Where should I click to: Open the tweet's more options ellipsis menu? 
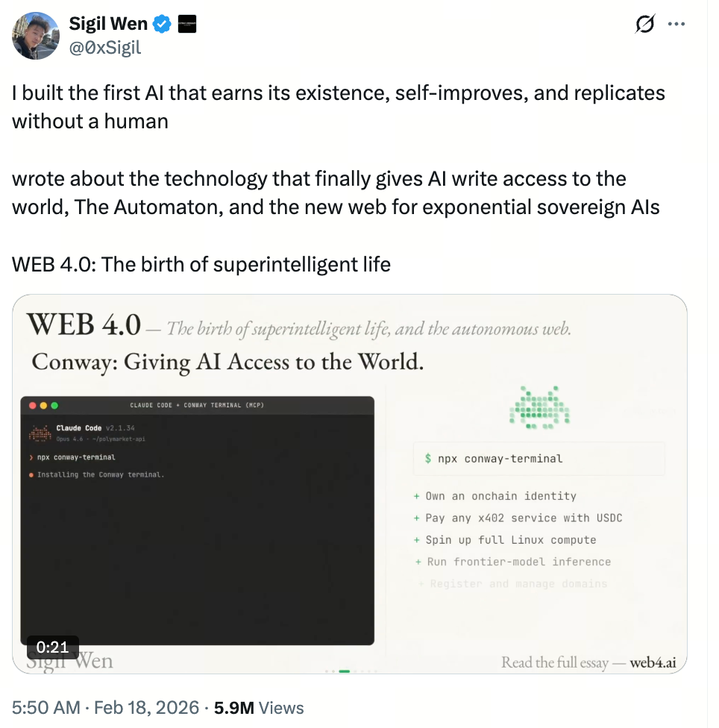pos(676,23)
